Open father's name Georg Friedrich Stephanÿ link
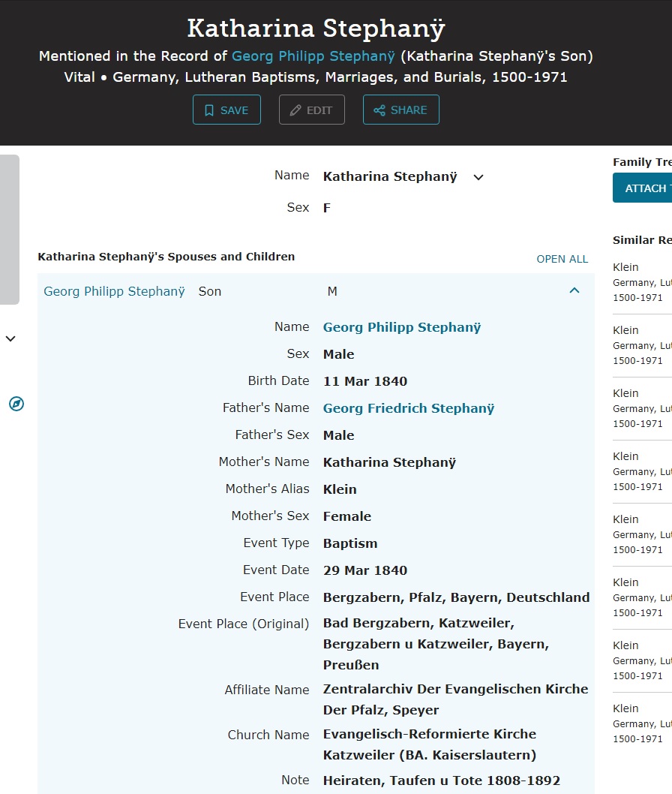This screenshot has height=794, width=672. pyautogui.click(x=408, y=408)
